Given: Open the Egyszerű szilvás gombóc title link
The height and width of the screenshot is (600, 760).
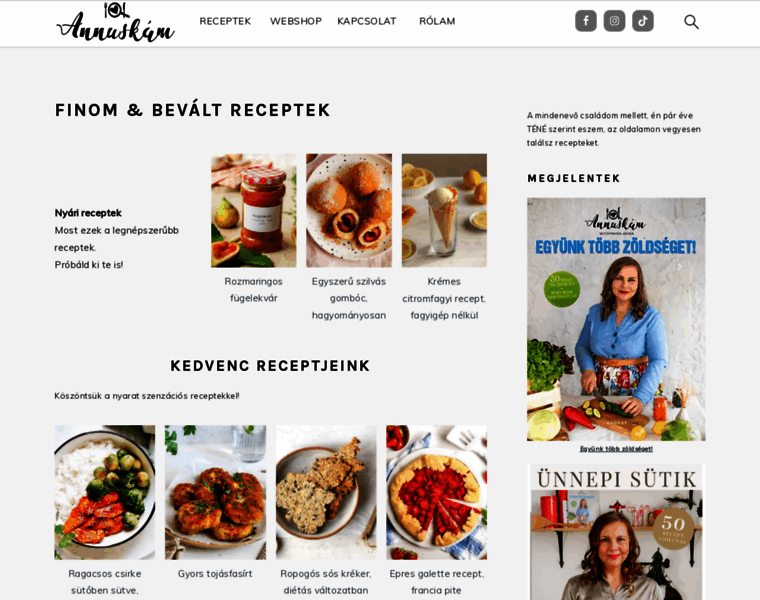Looking at the screenshot, I should coord(349,298).
